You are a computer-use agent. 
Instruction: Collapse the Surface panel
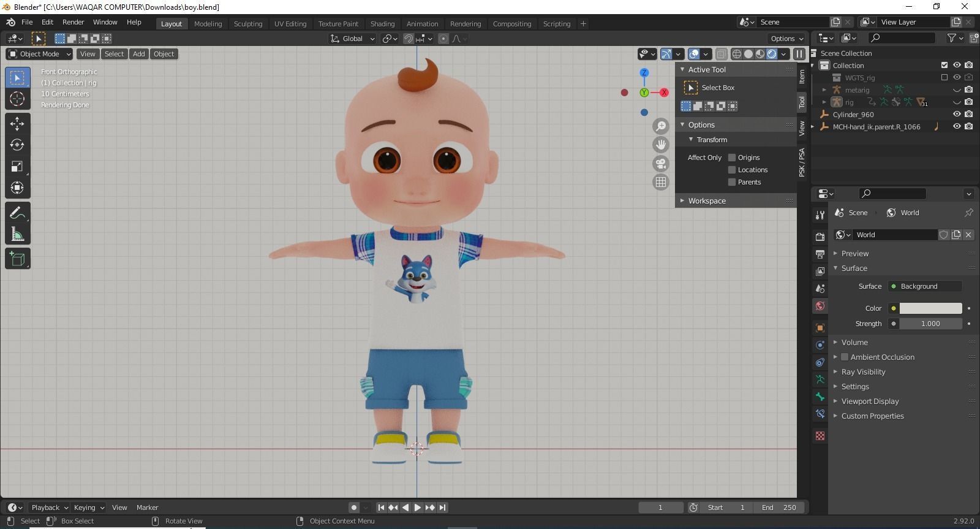point(853,268)
